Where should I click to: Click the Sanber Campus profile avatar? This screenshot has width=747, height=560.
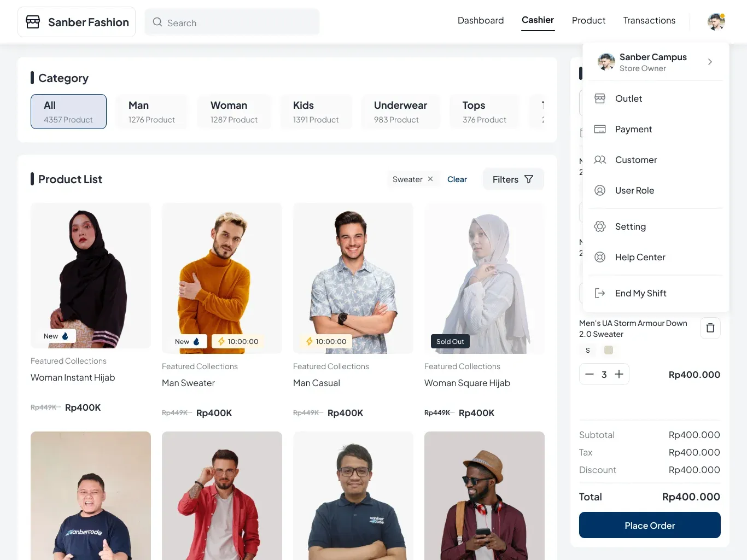click(606, 62)
